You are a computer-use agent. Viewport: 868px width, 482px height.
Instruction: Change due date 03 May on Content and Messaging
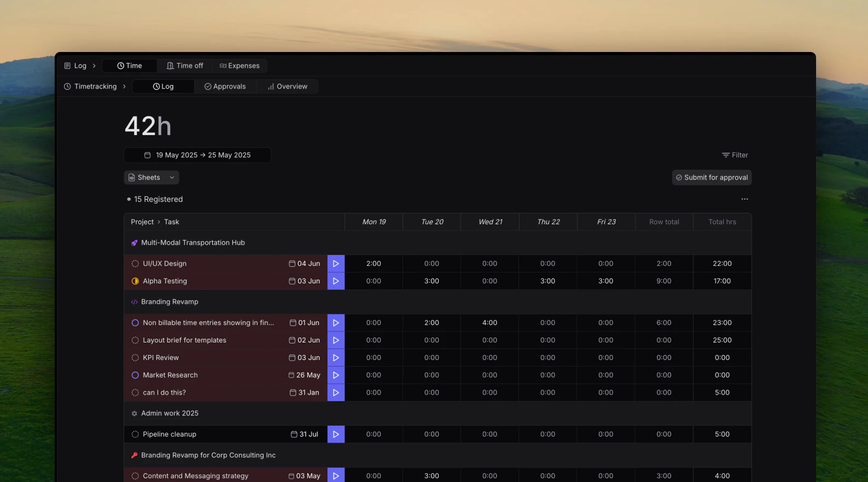click(305, 476)
